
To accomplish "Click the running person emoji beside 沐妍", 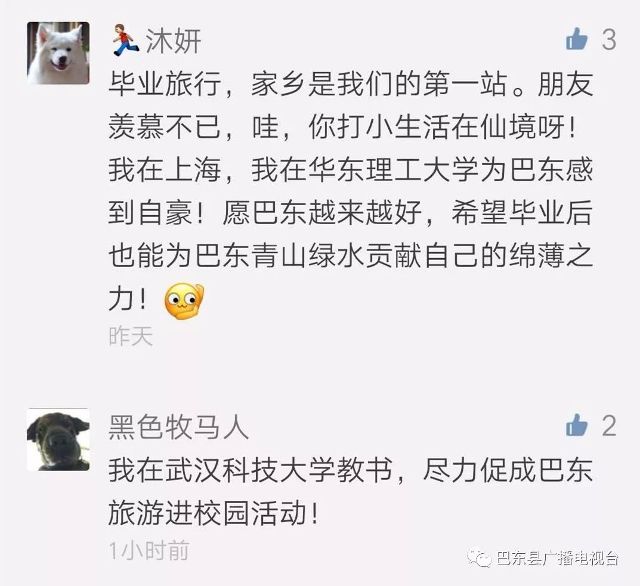I will pos(124,40).
